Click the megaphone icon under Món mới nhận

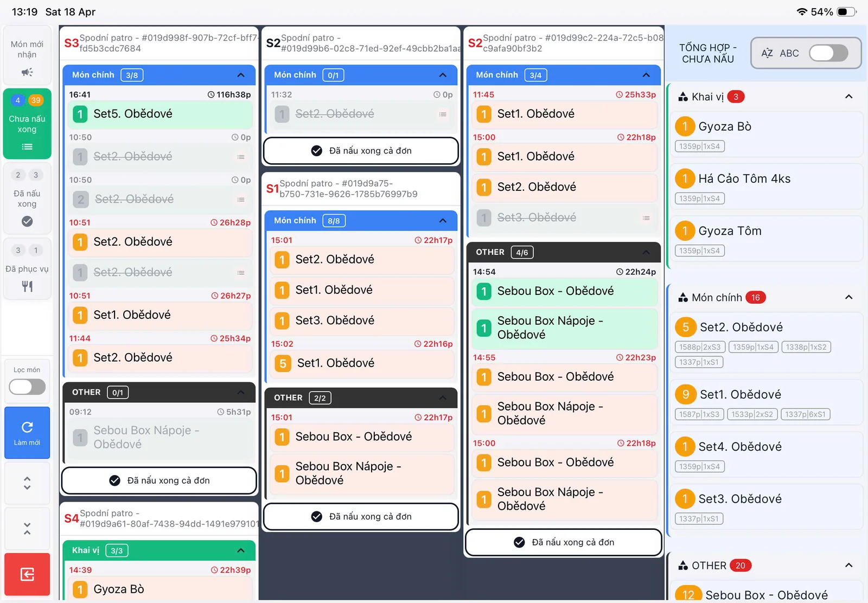coord(27,72)
